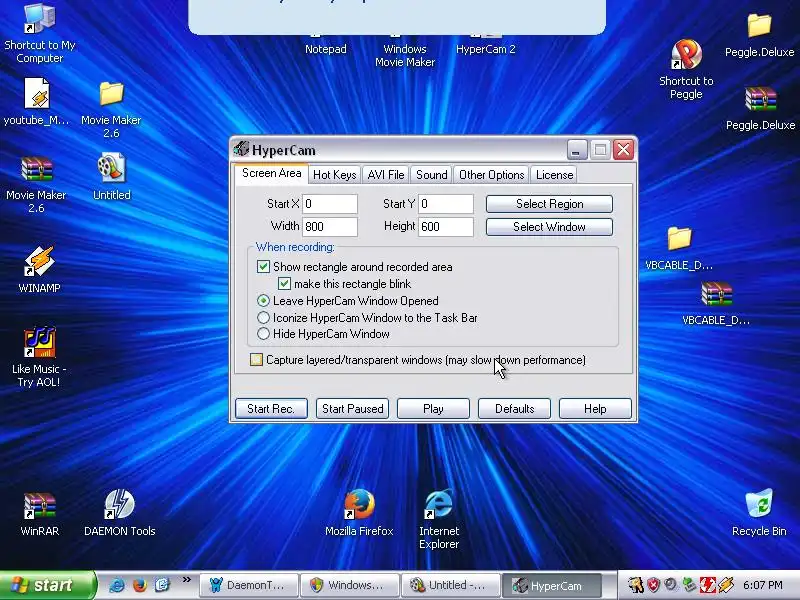The image size is (800, 600).
Task: Switch to the Screen Area tab
Action: coord(271,173)
